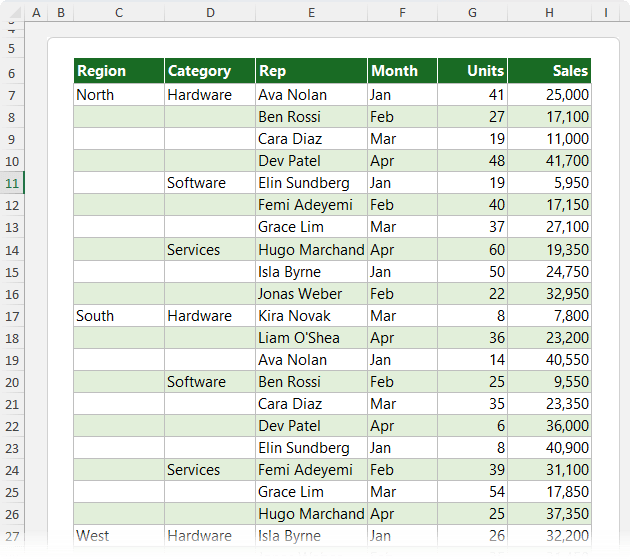Select the South region cell

click(x=119, y=316)
